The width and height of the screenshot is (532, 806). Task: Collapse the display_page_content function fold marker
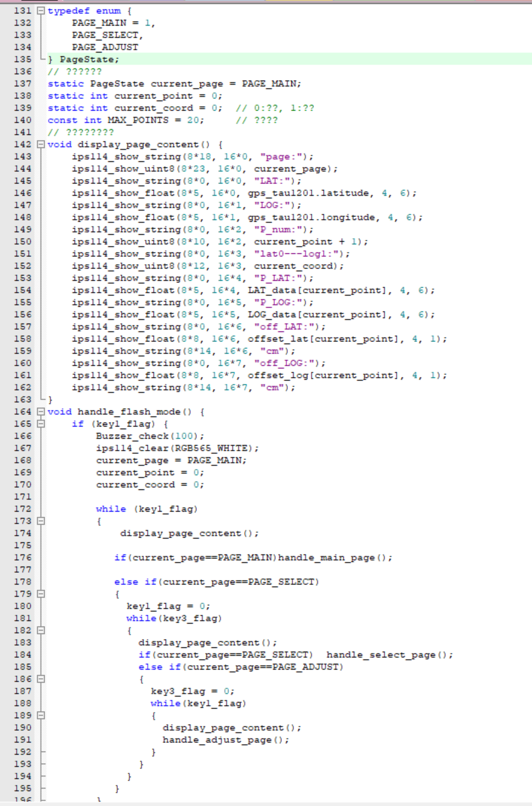tap(40, 144)
